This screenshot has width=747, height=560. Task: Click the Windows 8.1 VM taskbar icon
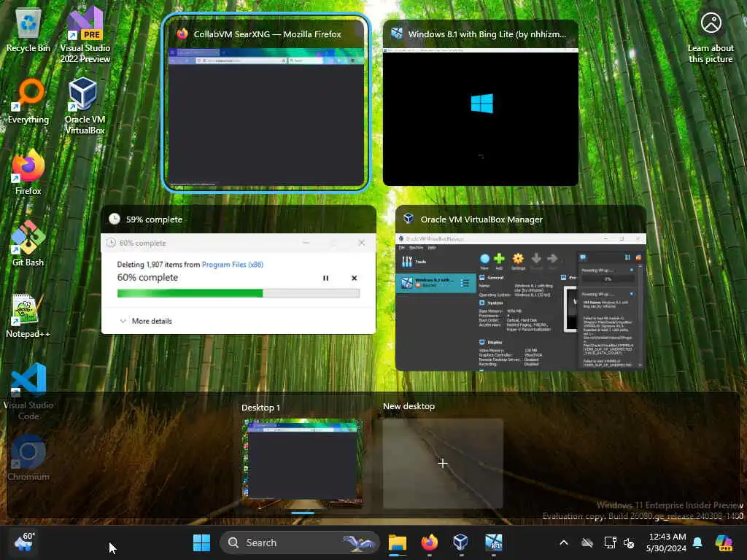(493, 542)
